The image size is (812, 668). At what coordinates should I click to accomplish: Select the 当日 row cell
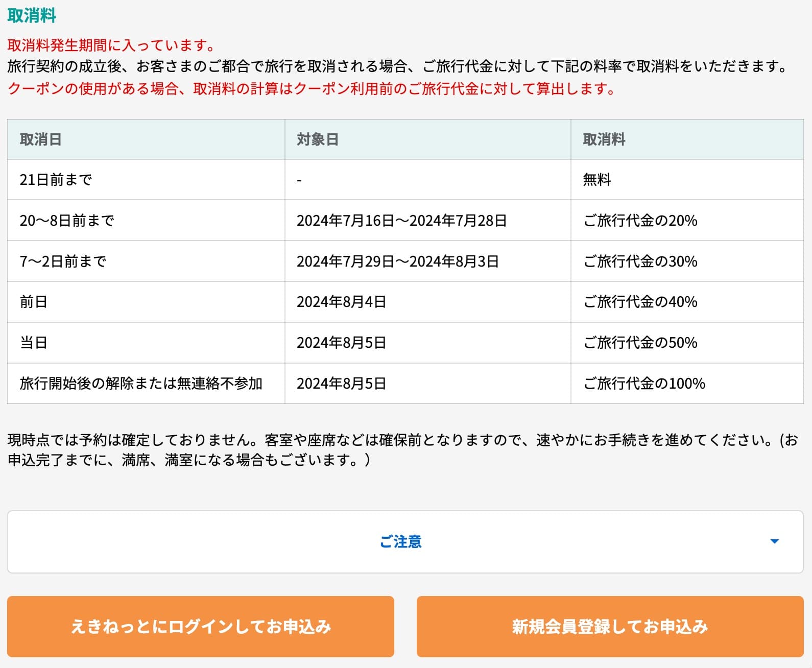point(146,343)
